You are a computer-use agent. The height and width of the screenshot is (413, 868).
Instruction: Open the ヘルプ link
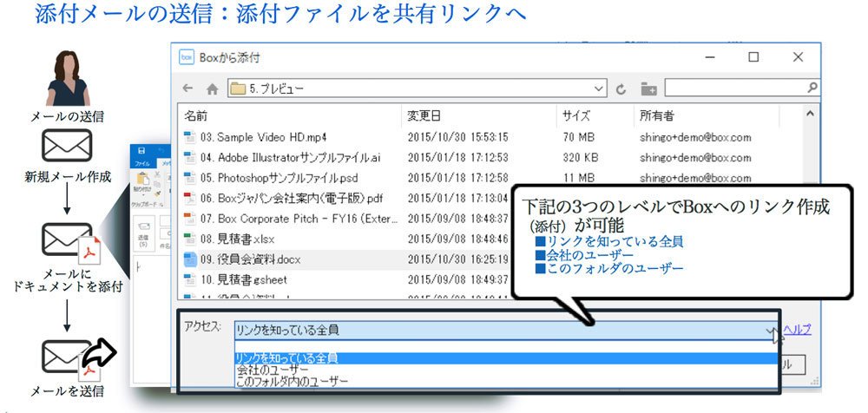tap(797, 331)
